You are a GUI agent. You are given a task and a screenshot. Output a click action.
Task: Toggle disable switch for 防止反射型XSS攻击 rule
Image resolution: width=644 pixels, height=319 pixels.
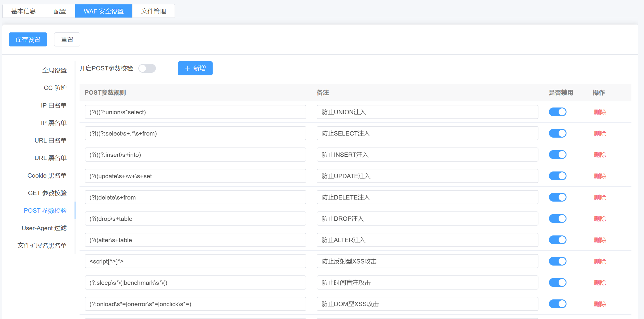click(557, 261)
